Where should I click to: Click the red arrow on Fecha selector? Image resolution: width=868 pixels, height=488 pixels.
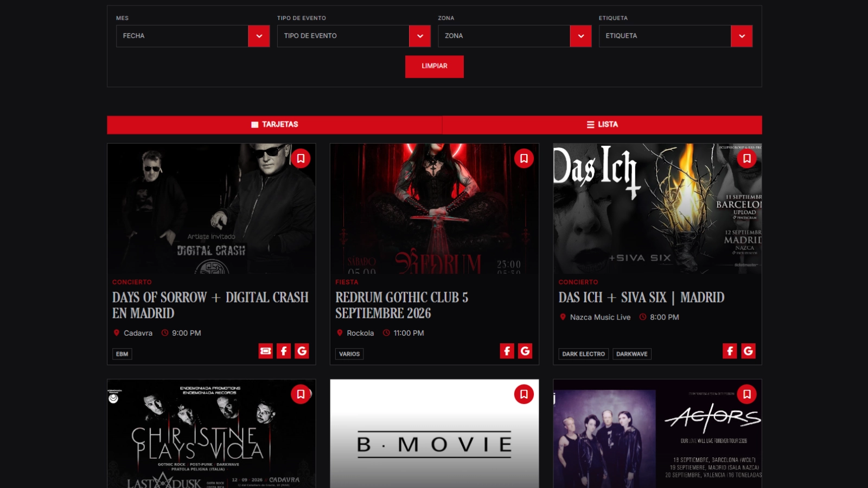[259, 36]
